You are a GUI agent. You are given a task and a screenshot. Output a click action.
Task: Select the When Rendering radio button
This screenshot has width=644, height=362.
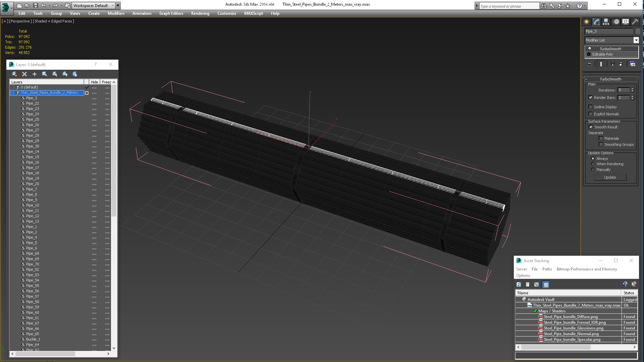coord(593,164)
